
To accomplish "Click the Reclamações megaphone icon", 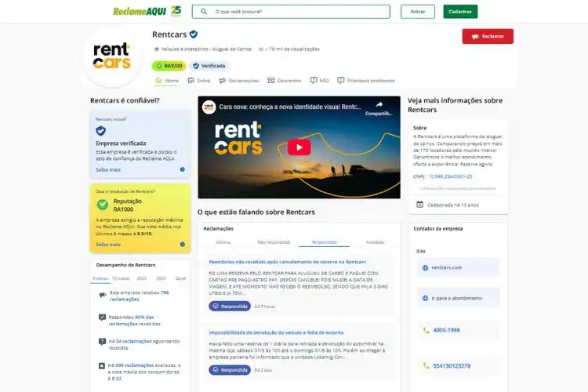I will (223, 80).
